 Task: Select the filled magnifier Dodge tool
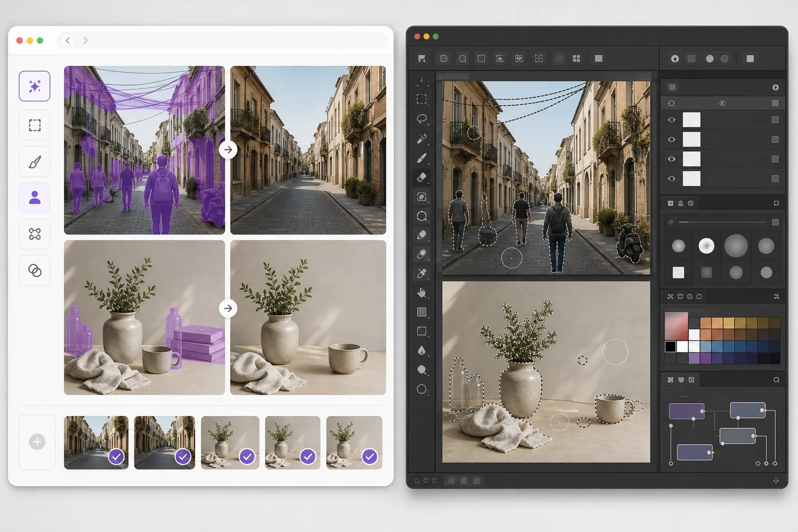(422, 370)
